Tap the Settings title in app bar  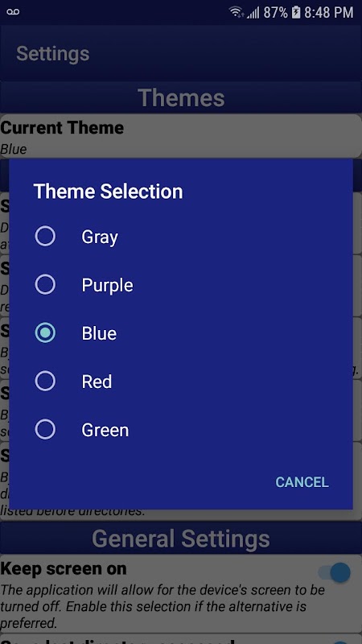click(x=53, y=54)
